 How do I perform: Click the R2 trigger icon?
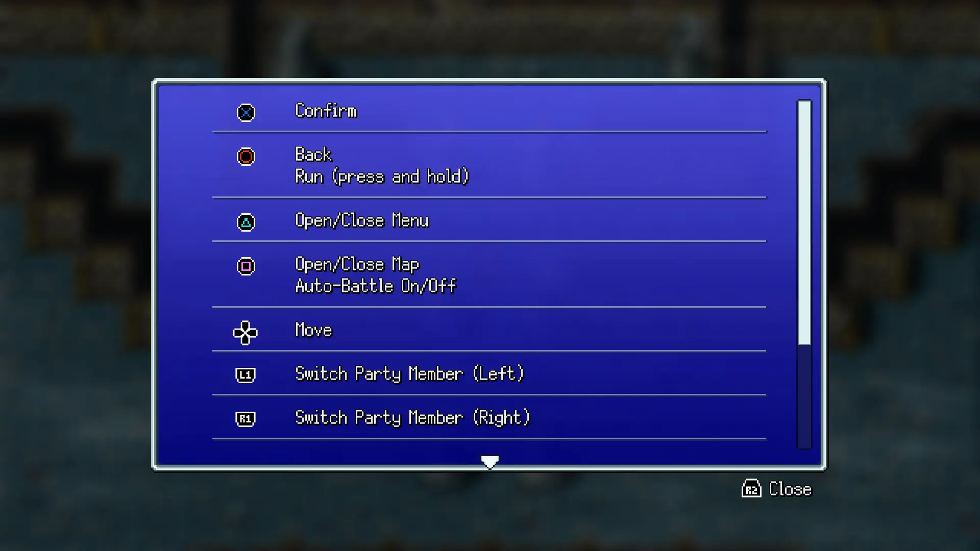click(x=751, y=488)
